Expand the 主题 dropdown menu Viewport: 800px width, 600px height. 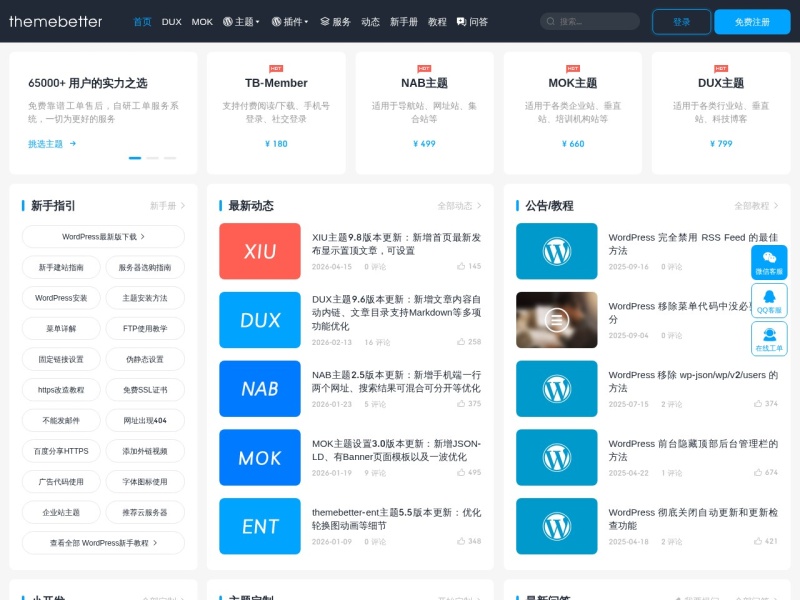pos(241,22)
